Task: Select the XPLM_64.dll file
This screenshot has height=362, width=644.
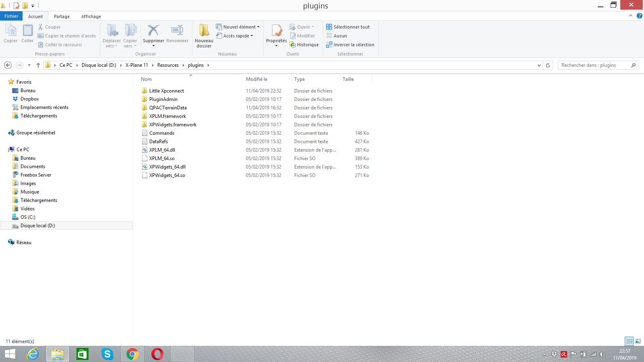Action: point(162,150)
